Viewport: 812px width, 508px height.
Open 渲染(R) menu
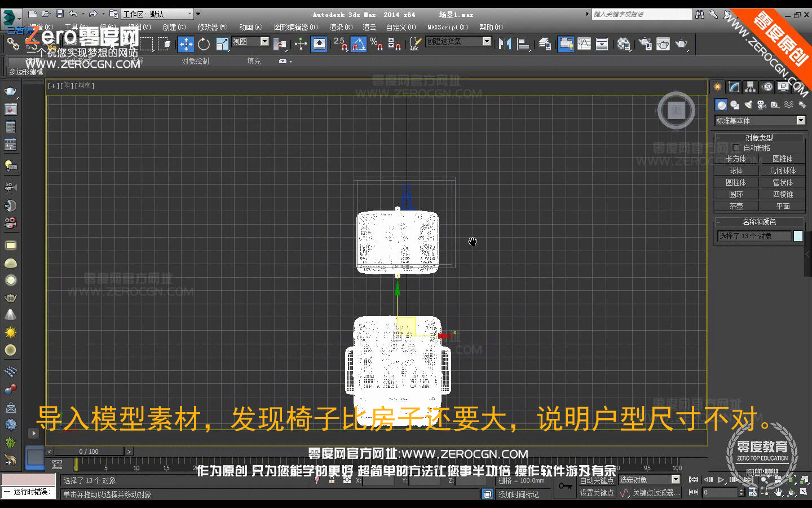341,27
